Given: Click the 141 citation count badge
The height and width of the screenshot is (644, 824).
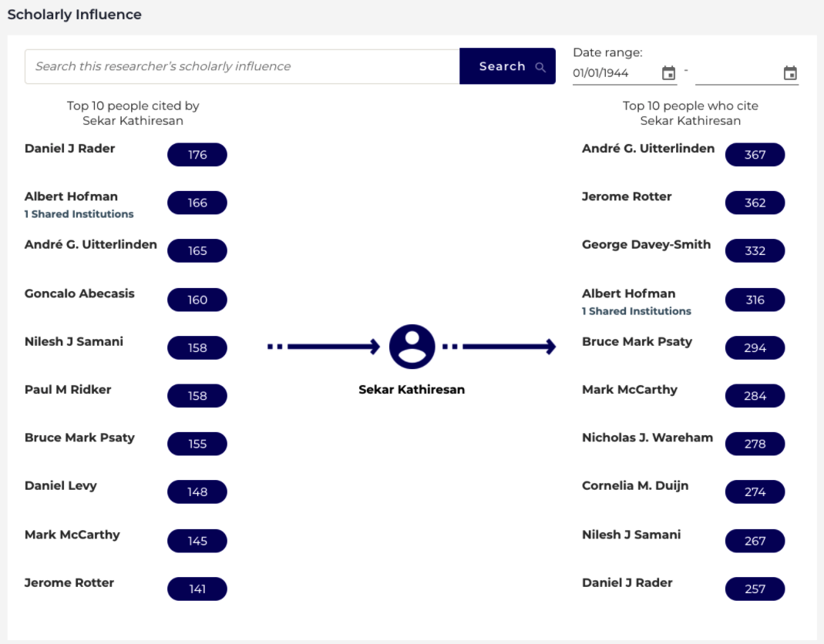Looking at the screenshot, I should pos(197,589).
